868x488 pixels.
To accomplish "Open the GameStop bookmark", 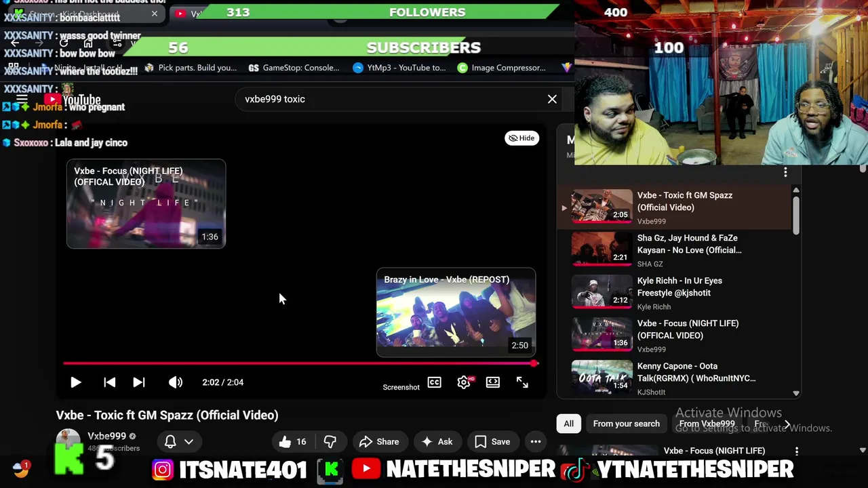I will click(x=294, y=68).
